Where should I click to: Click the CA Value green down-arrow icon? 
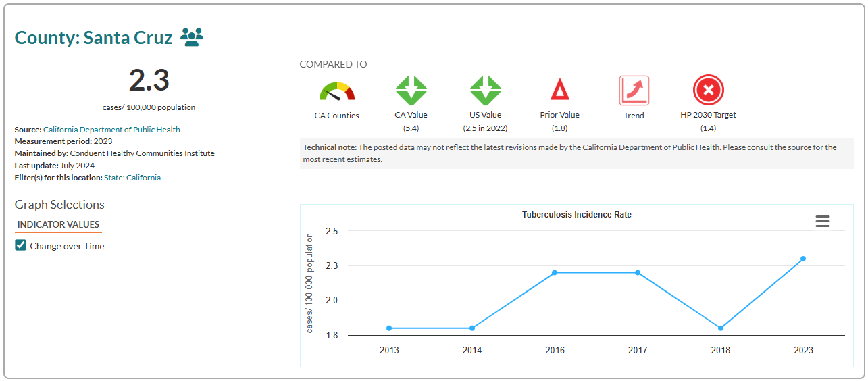(x=411, y=91)
